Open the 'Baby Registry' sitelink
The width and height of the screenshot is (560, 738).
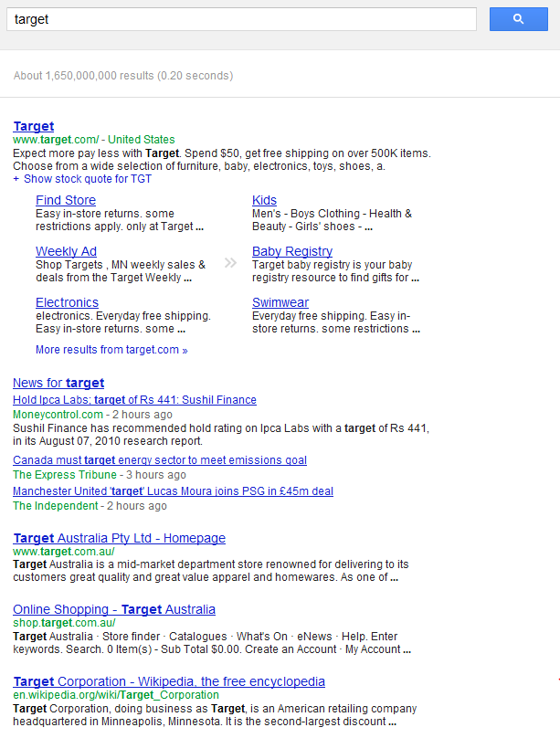[x=292, y=251]
